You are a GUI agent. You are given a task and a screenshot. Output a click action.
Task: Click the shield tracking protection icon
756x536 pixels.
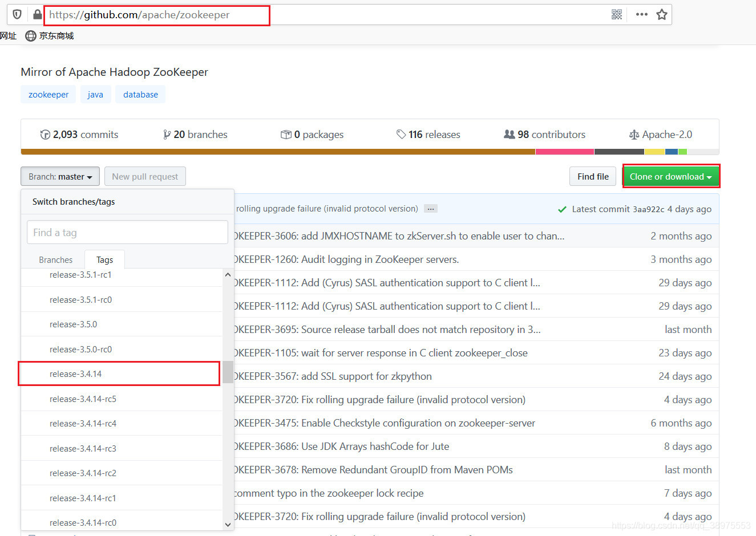pyautogui.click(x=17, y=14)
